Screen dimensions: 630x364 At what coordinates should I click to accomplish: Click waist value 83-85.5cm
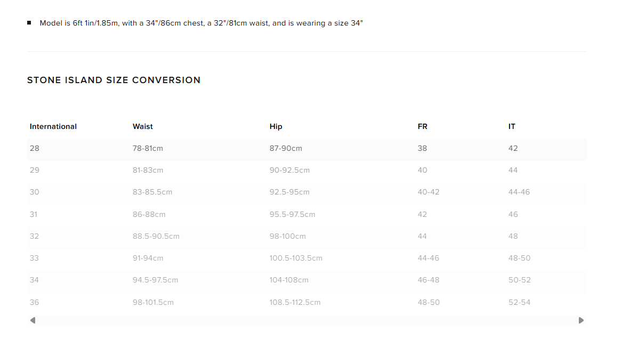tap(152, 192)
